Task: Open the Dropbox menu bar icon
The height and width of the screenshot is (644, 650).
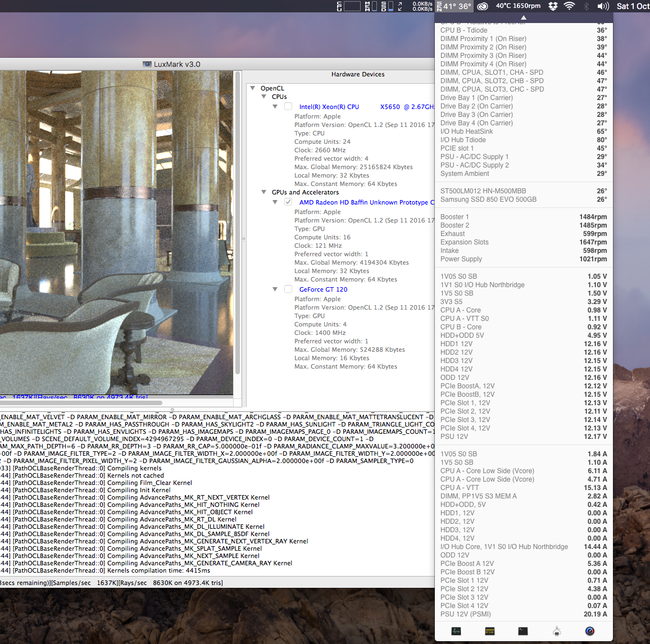Action: (x=553, y=6)
